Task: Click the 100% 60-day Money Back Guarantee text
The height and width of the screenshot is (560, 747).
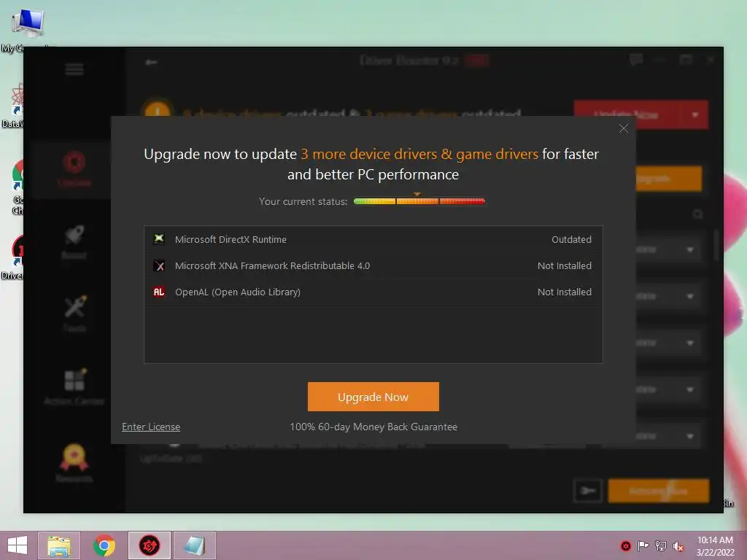Action: [x=373, y=427]
